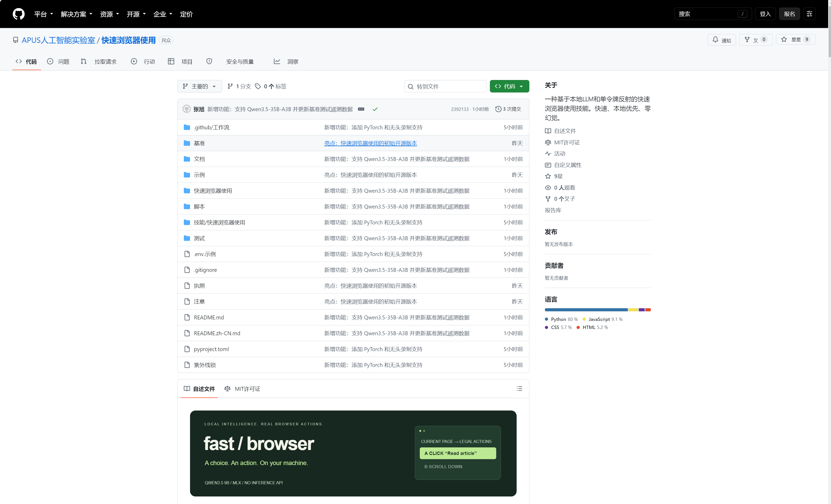
Task: Switch to the MIT许可证 tab above the README
Action: 242,389
